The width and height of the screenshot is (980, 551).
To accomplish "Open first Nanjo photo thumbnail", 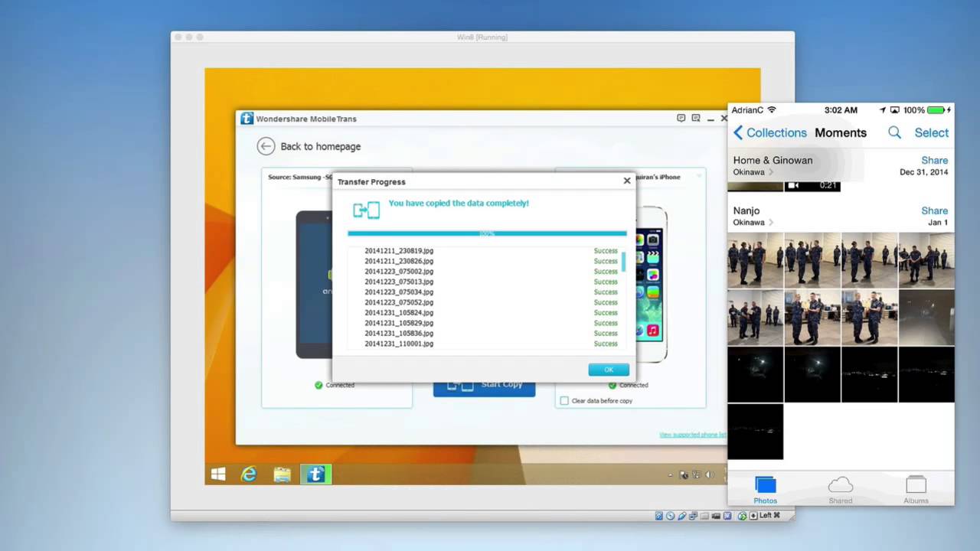I will 755,260.
